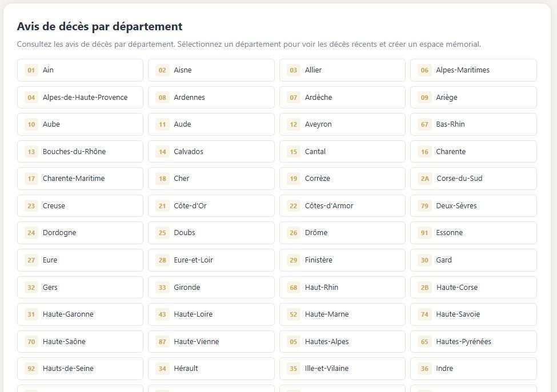
Task: View death notices for Allier
Action: click(342, 70)
